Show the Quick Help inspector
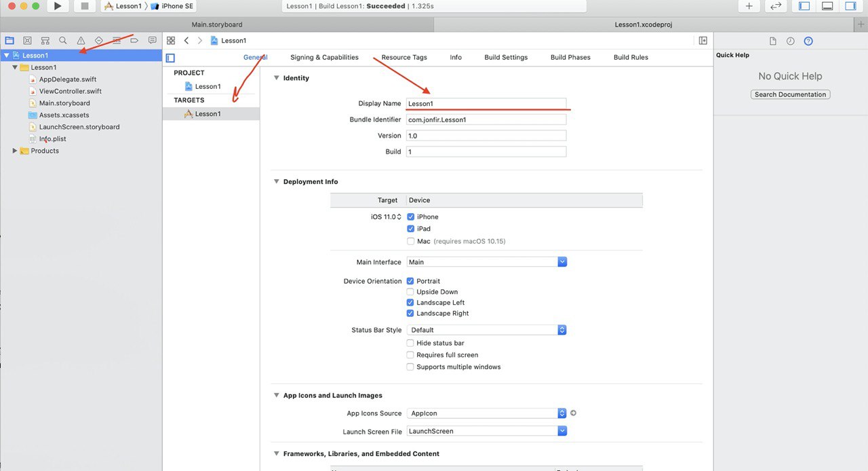 click(x=808, y=41)
